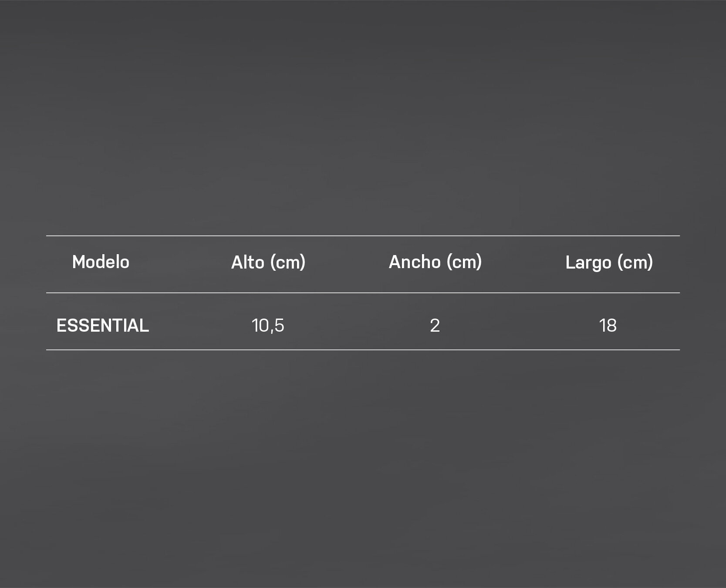Click the top border line of the table

point(363,235)
